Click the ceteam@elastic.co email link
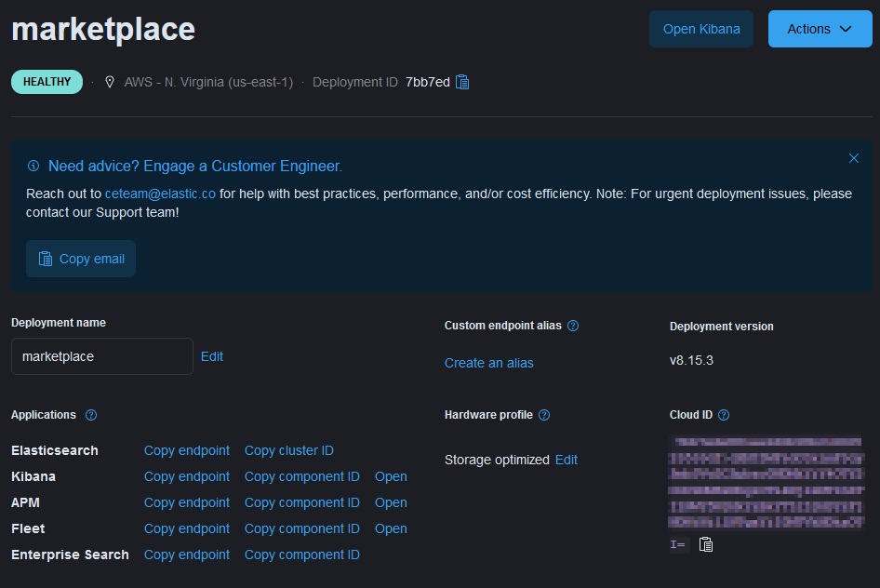Screen dimensions: 880x588 pyautogui.click(x=160, y=194)
